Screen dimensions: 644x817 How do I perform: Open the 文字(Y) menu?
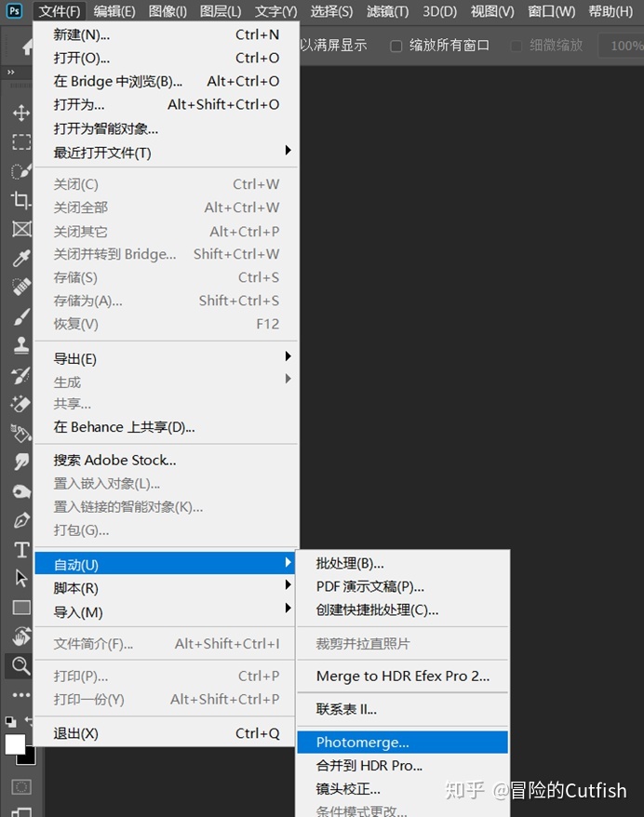tap(275, 11)
